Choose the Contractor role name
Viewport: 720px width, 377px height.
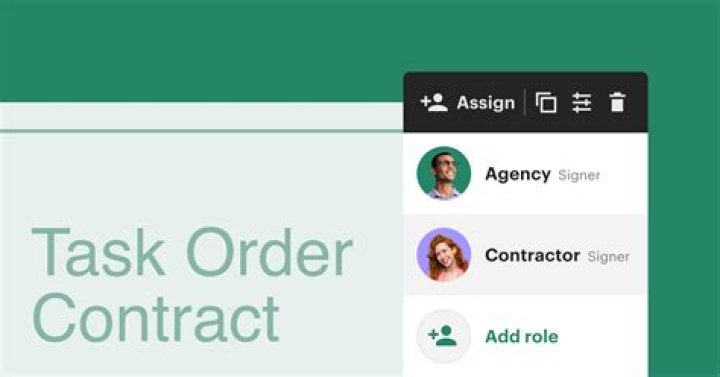[532, 255]
